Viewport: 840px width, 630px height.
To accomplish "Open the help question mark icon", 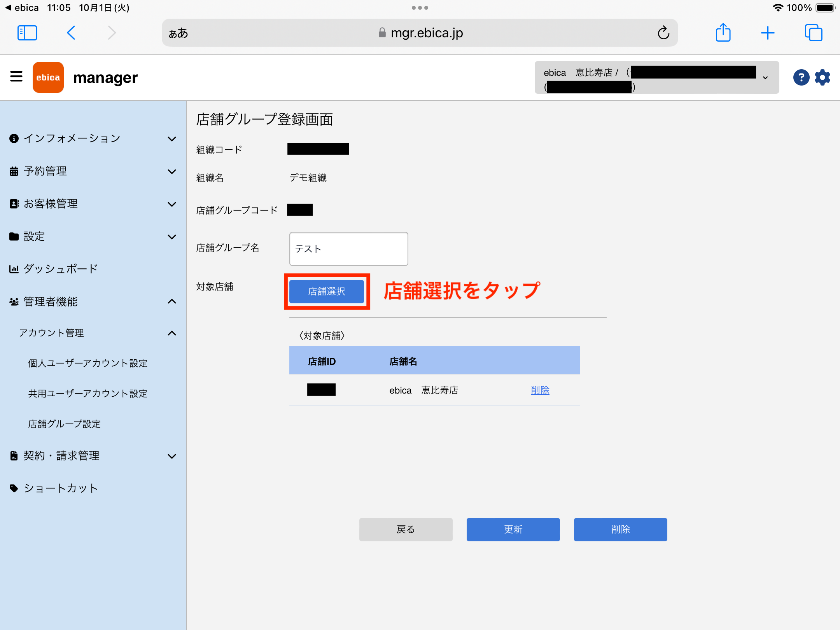I will 801,77.
